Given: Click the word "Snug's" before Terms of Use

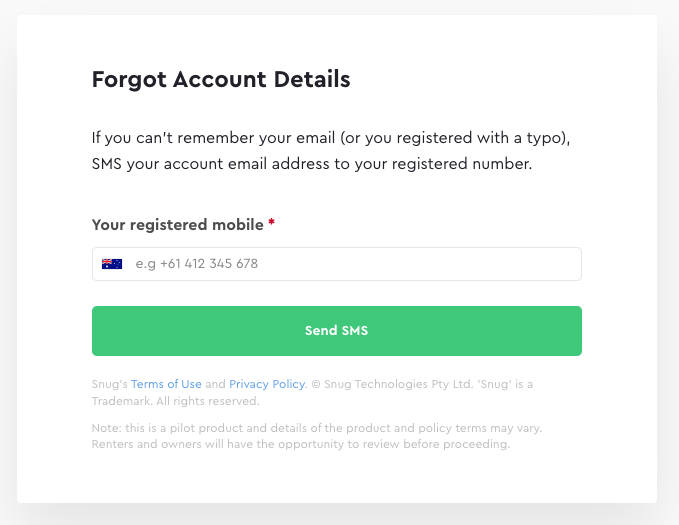Looking at the screenshot, I should coord(109,384).
